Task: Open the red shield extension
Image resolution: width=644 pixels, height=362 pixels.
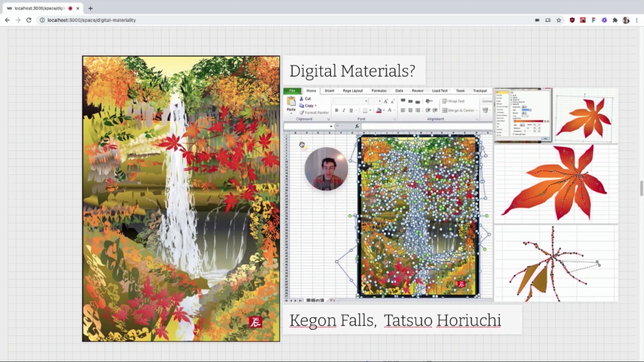Action: click(x=572, y=20)
